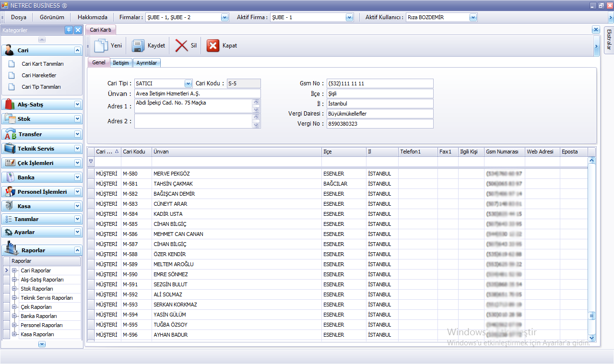Click the Ayarlar settings icon
This screenshot has width=614, height=364.
9,232
